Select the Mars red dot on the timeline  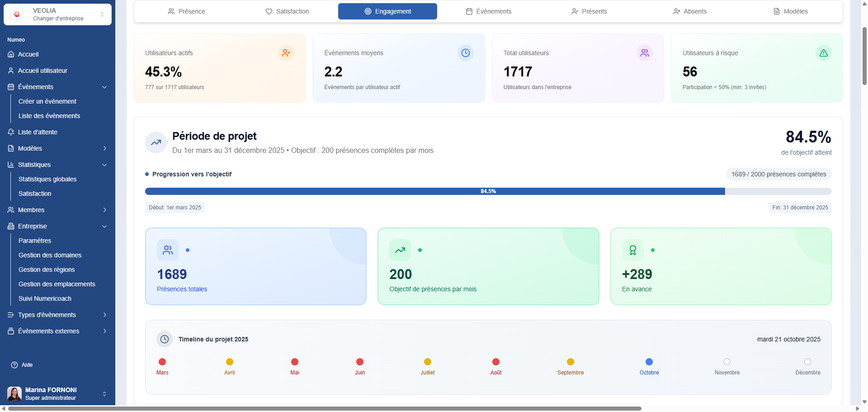coord(162,362)
